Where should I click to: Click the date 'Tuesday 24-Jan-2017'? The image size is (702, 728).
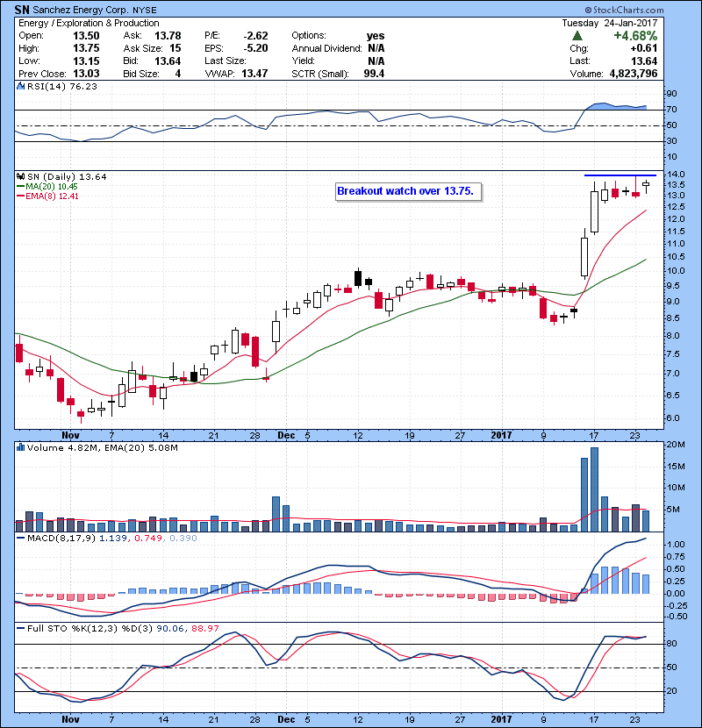coord(610,23)
